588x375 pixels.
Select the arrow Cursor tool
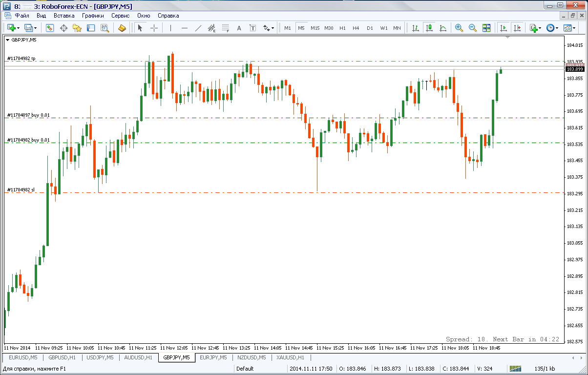tap(140, 28)
